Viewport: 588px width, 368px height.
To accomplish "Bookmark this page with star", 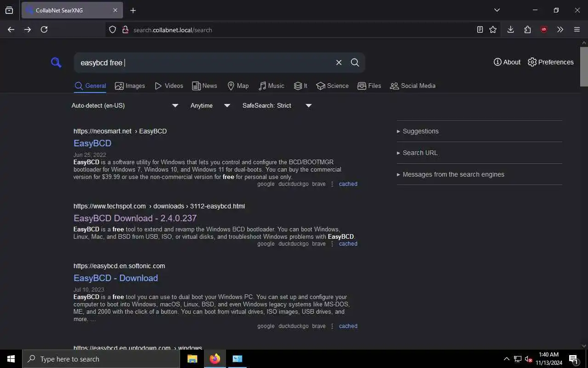I will click(x=493, y=29).
